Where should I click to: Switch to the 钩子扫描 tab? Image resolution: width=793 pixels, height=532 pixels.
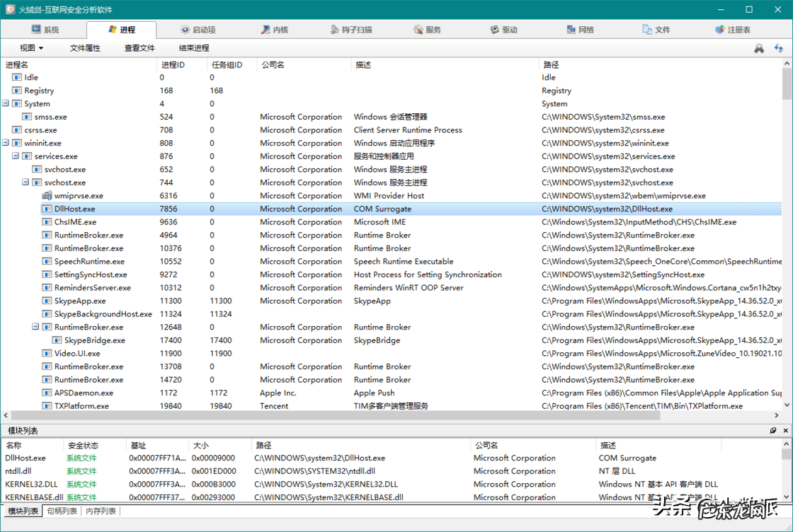(351, 30)
